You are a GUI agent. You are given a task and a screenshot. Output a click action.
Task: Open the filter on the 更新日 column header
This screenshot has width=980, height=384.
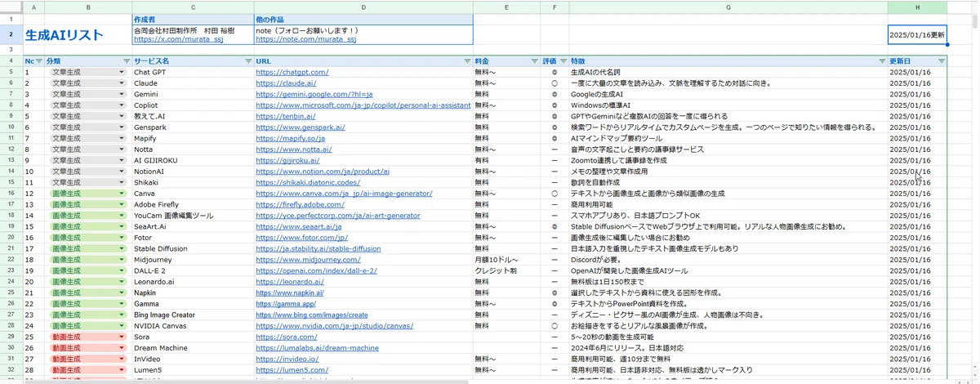pos(941,61)
